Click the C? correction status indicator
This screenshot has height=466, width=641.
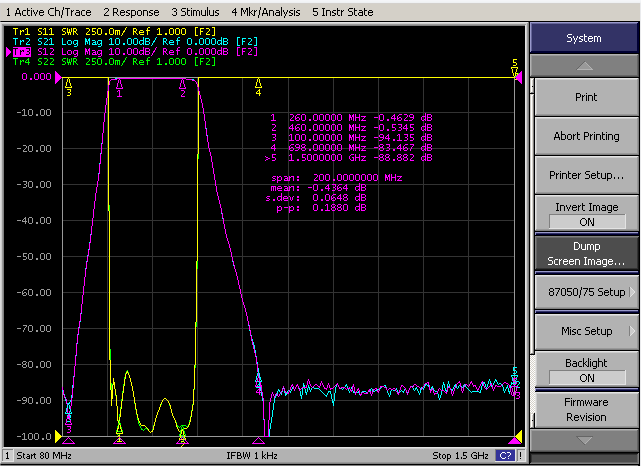(x=506, y=455)
